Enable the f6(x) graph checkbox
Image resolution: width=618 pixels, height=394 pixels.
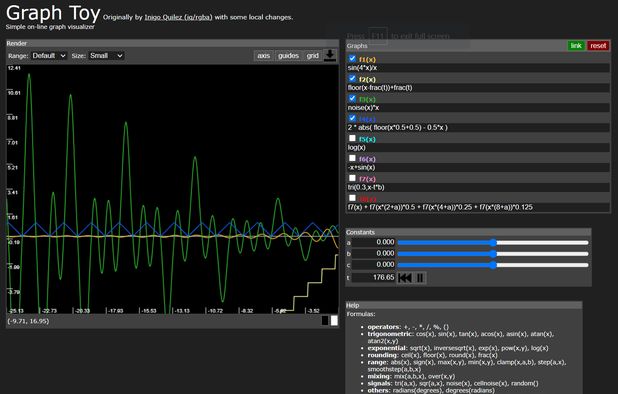tap(352, 158)
